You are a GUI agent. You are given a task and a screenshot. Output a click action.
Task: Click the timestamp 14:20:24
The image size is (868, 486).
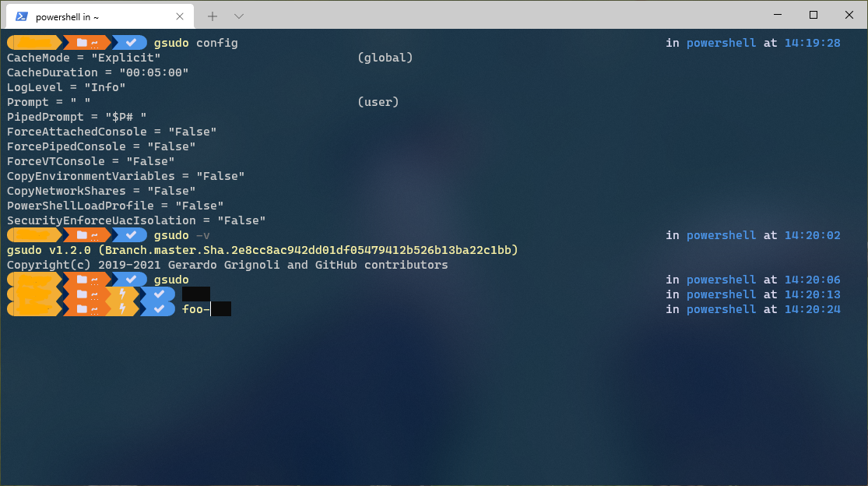point(812,308)
